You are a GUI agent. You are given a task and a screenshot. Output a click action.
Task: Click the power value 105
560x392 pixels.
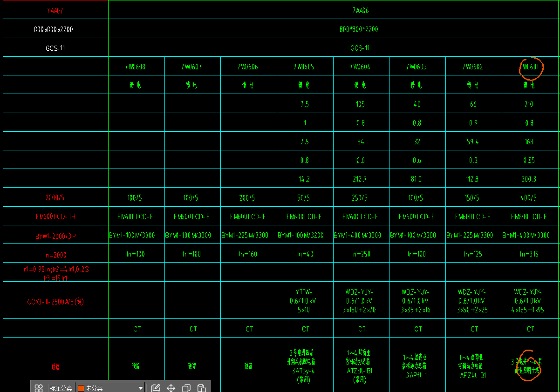(360, 104)
